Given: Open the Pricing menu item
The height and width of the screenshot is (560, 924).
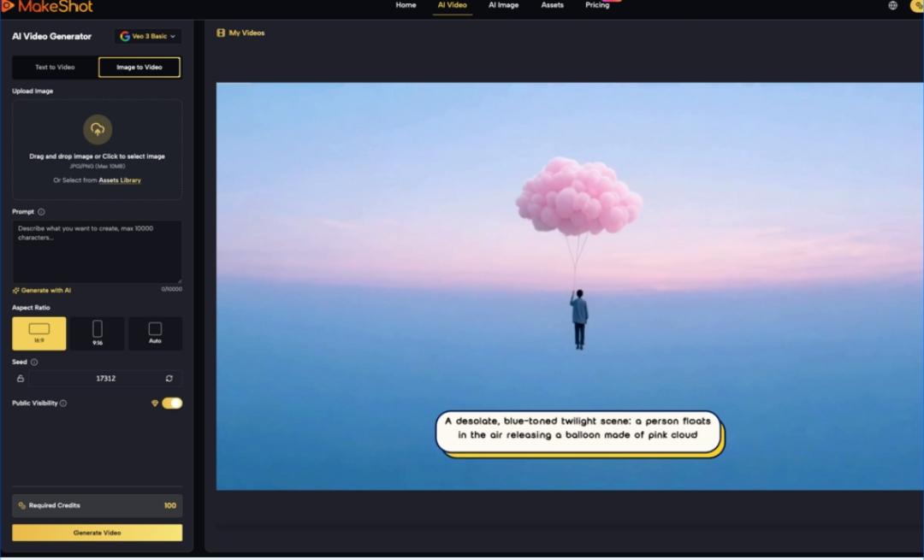Looking at the screenshot, I should [x=597, y=6].
